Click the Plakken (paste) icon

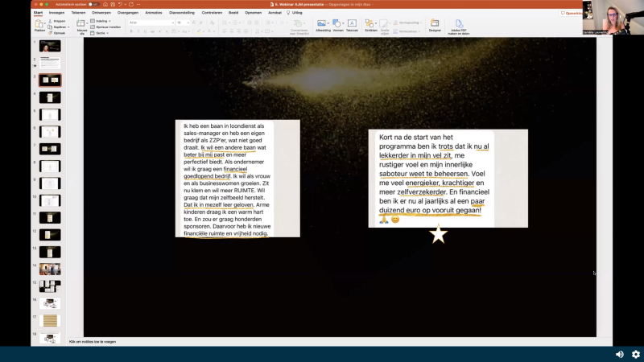[39, 24]
